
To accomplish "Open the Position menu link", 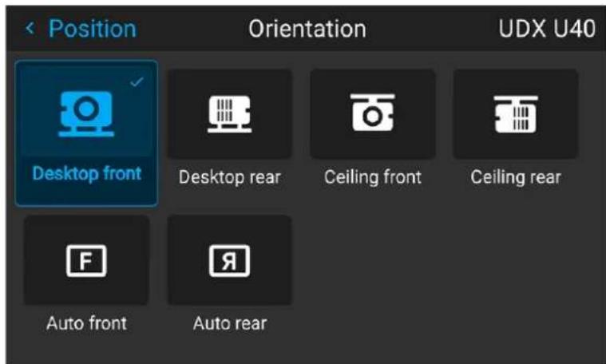I will [93, 29].
